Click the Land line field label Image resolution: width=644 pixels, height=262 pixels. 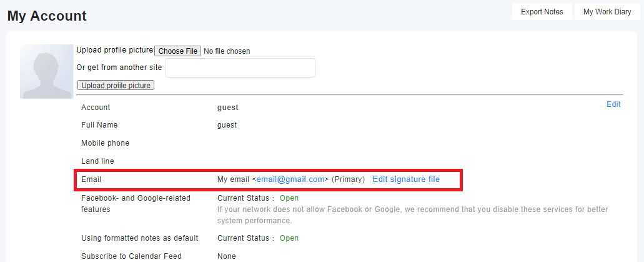[97, 161]
